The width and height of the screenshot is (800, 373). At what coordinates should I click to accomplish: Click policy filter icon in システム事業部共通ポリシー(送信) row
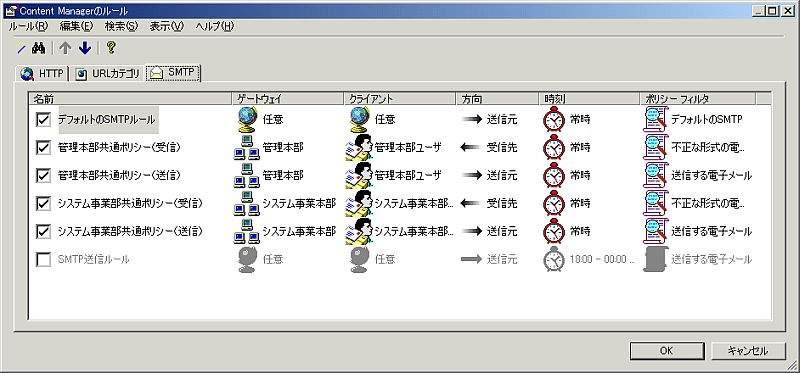[656, 232]
